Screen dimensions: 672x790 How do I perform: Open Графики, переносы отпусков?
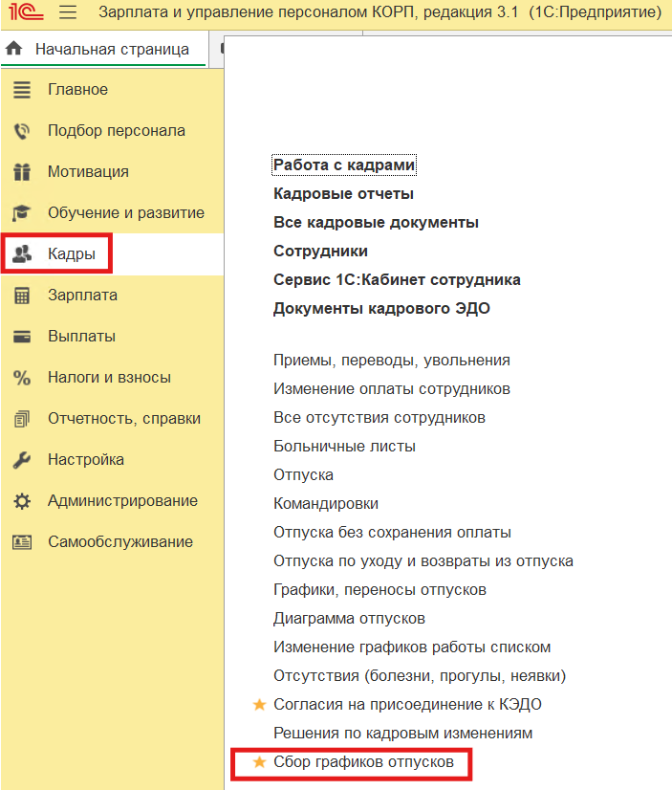tap(379, 590)
